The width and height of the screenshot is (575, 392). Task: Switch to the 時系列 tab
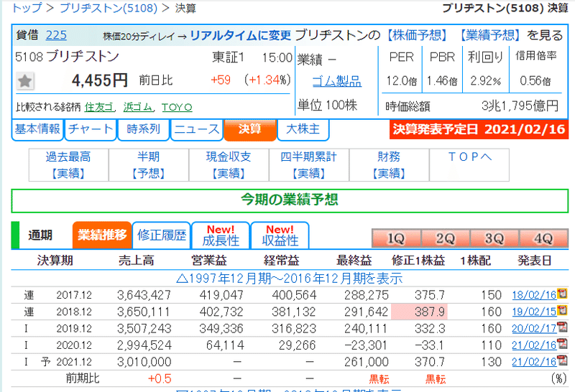pos(143,129)
